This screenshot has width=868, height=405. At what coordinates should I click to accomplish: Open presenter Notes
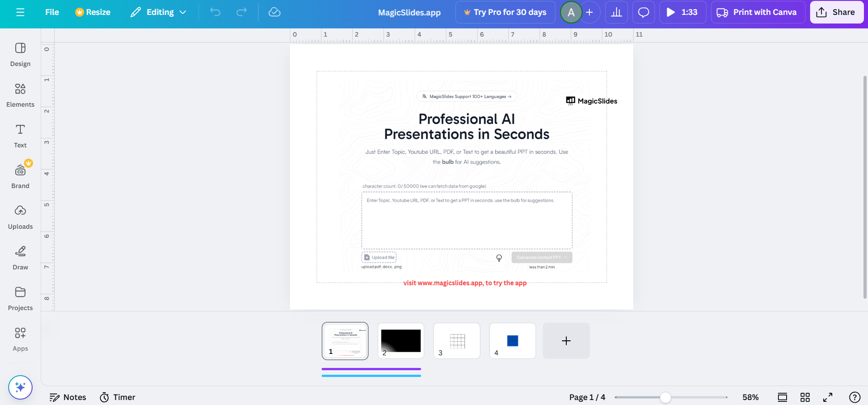(x=68, y=397)
